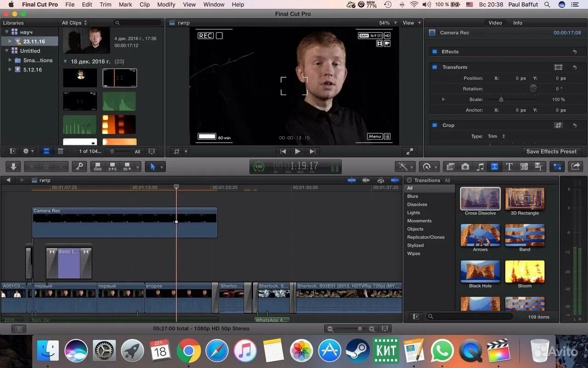Viewport: 588px width, 368px height.
Task: Switch to the Info inspector tab
Action: (518, 23)
